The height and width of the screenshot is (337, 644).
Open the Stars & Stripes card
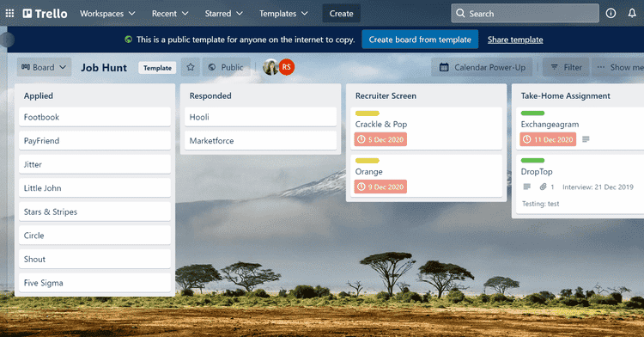(x=94, y=211)
